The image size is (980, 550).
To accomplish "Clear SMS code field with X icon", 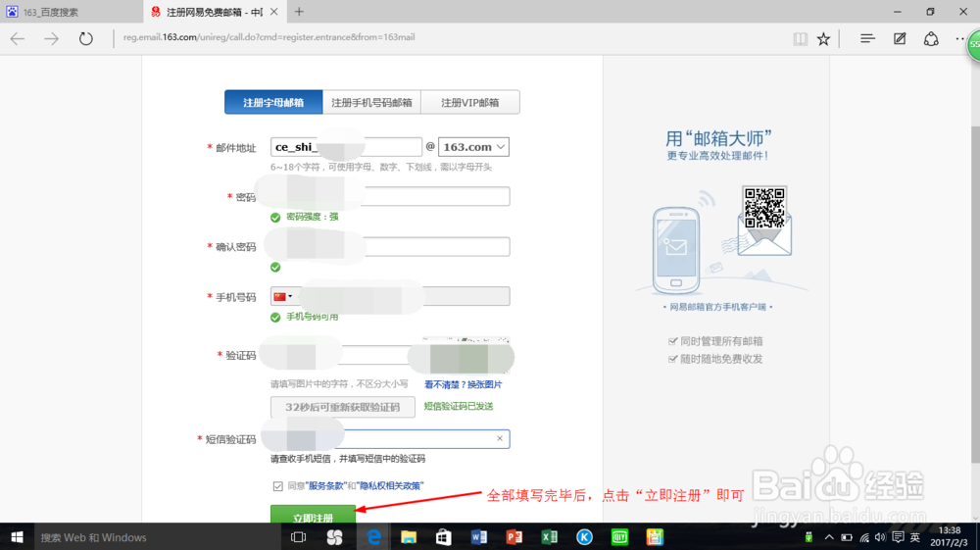I will click(x=500, y=439).
